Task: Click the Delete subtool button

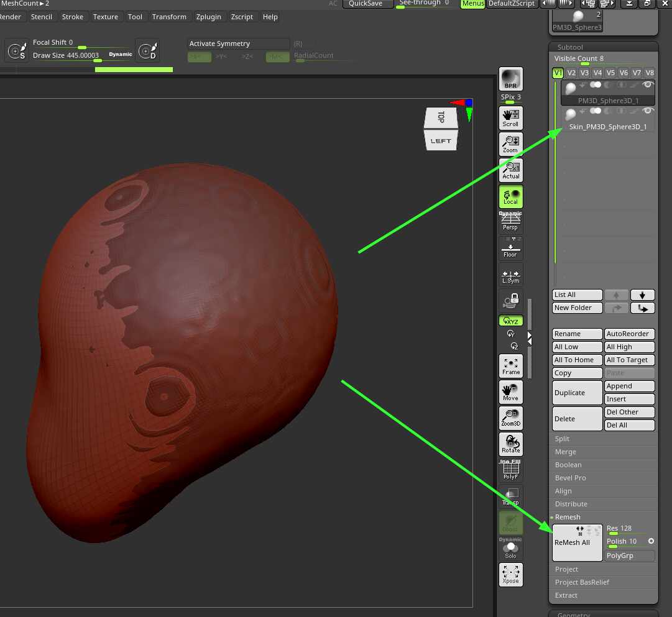Action: click(578, 419)
